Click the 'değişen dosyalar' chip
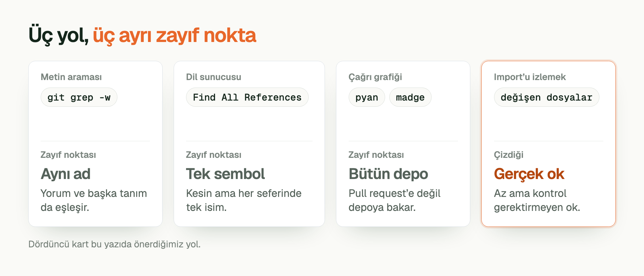 click(x=546, y=97)
